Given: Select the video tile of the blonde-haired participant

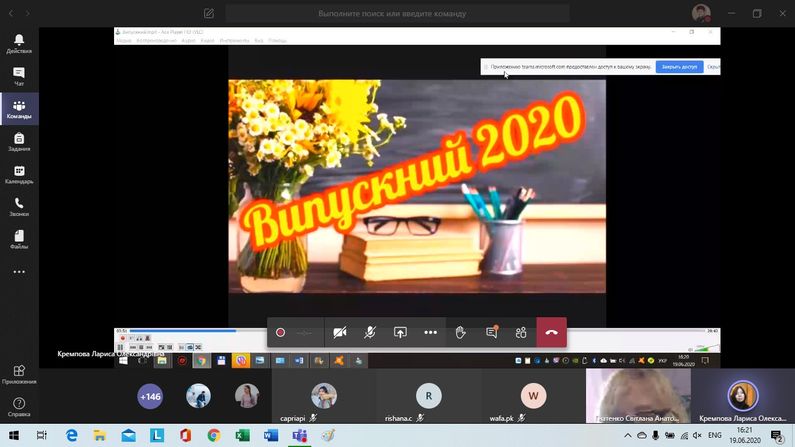Looking at the screenshot, I should coord(638,396).
